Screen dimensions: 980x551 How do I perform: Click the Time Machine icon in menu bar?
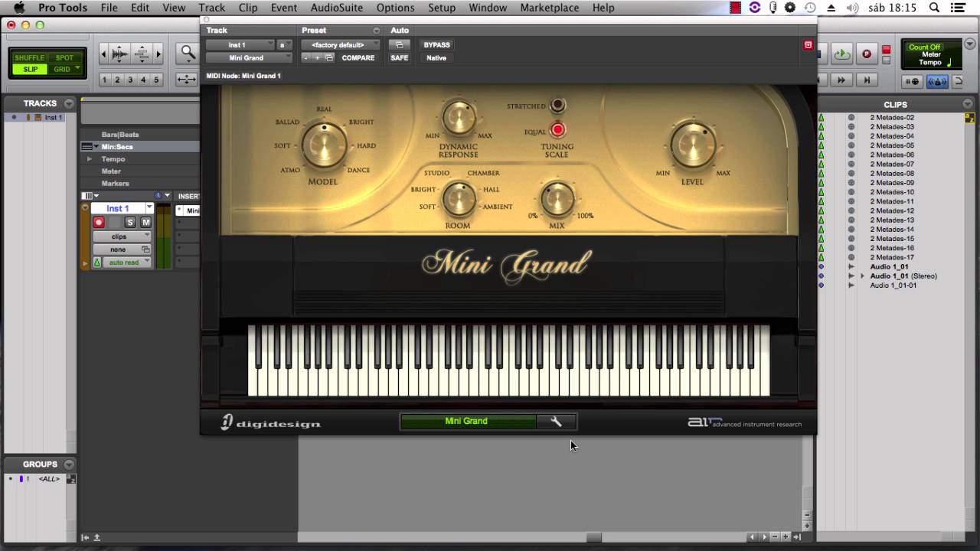point(810,8)
